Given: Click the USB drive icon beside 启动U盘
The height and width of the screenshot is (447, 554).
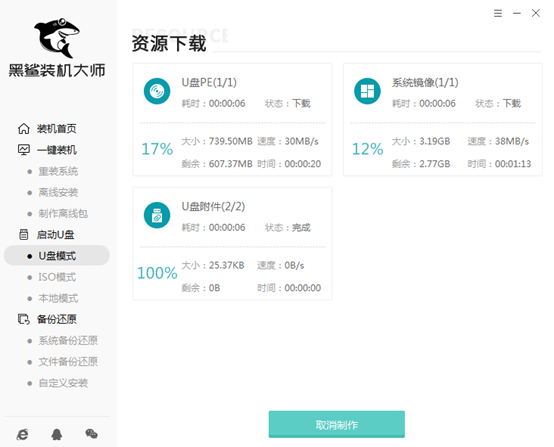Looking at the screenshot, I should coord(24,235).
